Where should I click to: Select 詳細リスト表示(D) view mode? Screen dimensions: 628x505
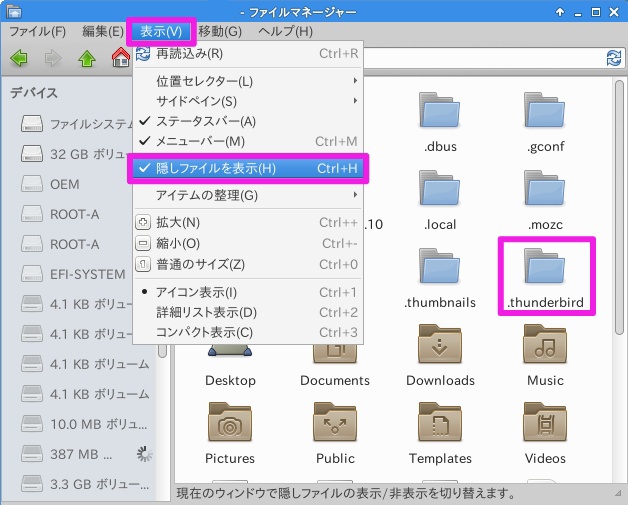(248, 312)
